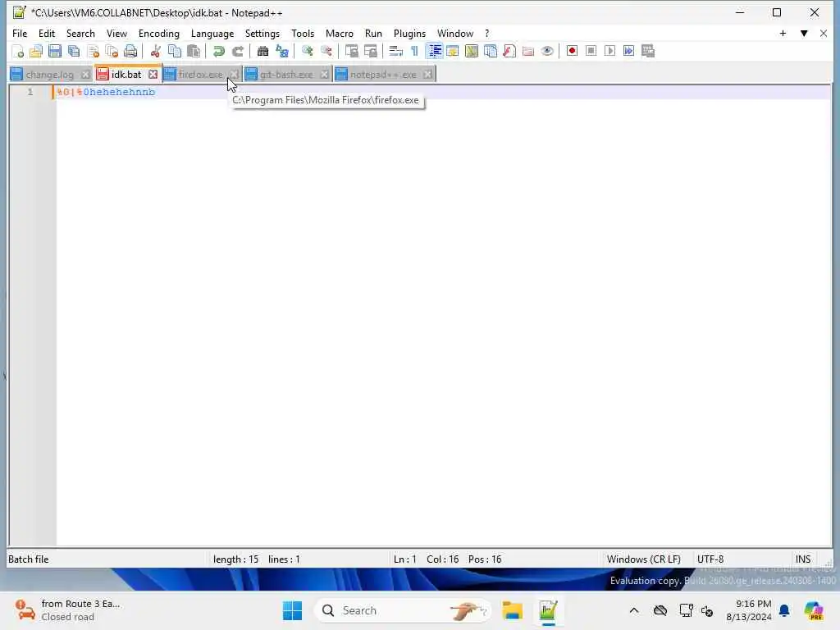Click the plus button beside the menu bar
This screenshot has width=840, height=630.
click(783, 33)
